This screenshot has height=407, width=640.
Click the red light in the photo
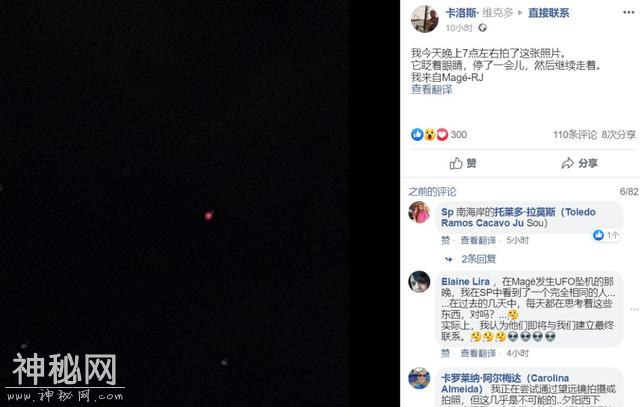[209, 215]
